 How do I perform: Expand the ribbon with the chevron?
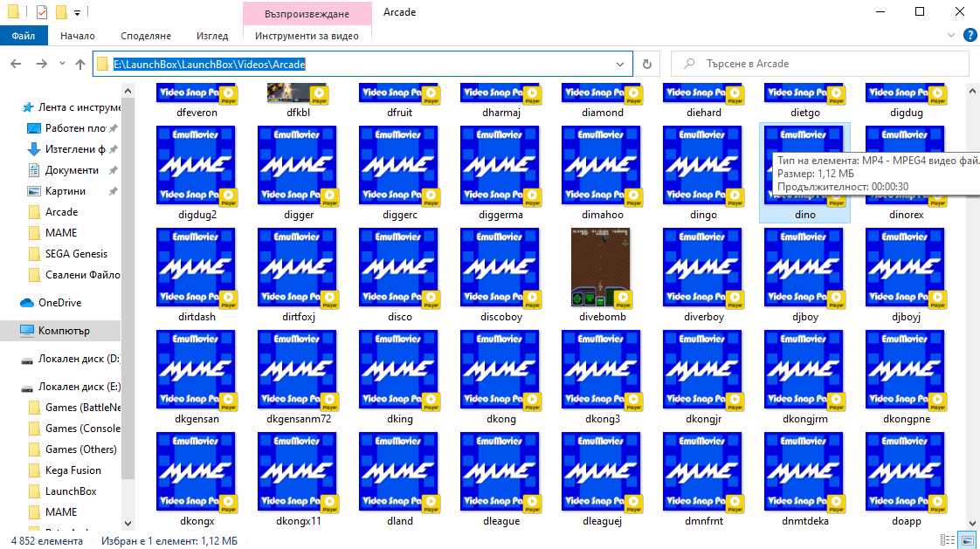point(950,36)
